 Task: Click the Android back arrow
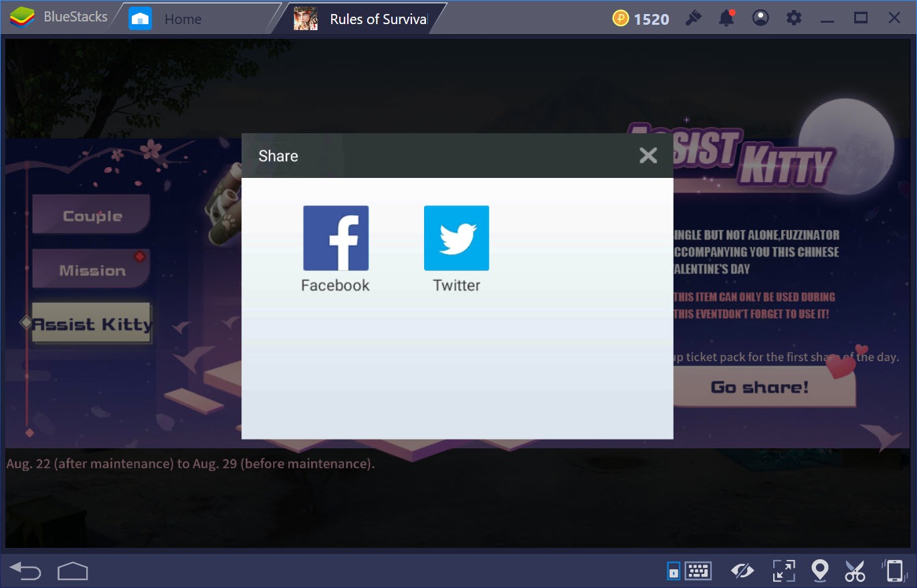pos(25,571)
